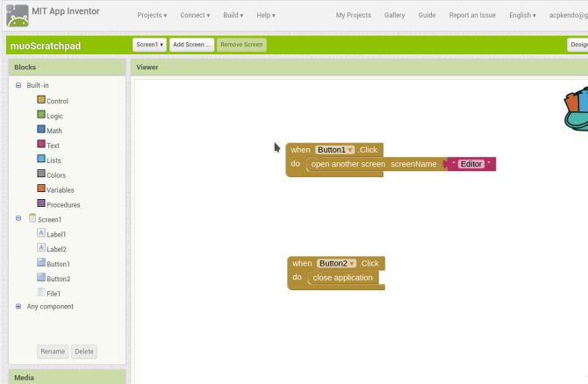
Task: Click the Delete button
Action: (x=84, y=352)
